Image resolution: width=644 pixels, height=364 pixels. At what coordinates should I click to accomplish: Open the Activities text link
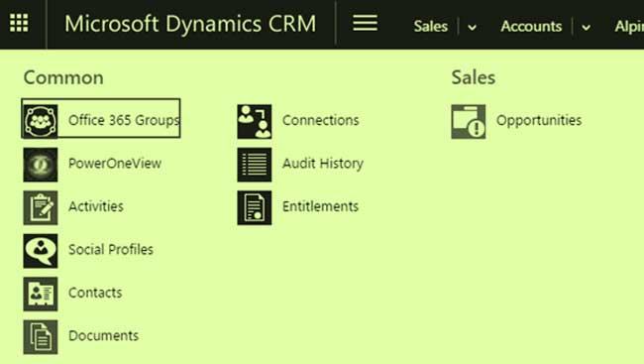click(x=96, y=206)
